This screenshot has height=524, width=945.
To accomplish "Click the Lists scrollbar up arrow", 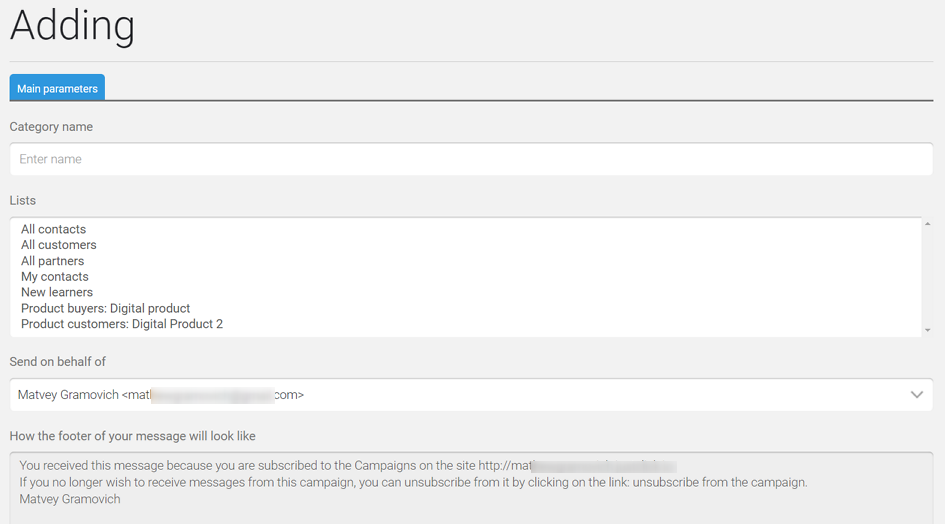I will [928, 224].
